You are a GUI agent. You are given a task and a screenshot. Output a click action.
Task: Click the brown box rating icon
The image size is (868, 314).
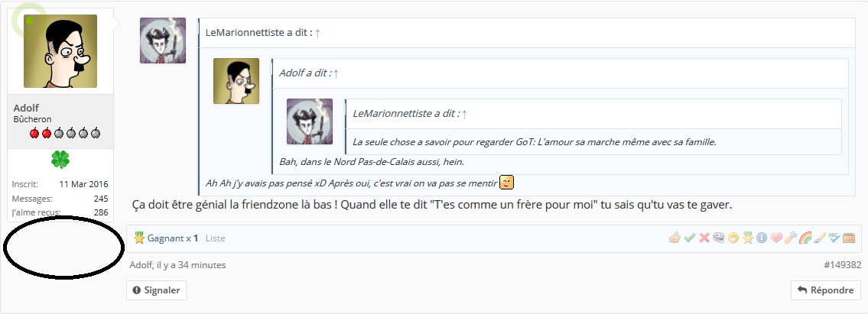849,238
